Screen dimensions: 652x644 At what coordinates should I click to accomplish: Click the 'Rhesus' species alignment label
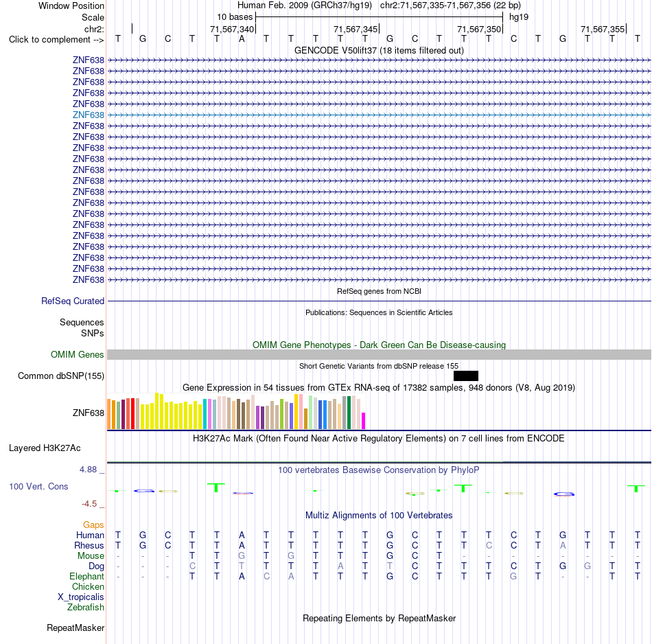coord(89,545)
